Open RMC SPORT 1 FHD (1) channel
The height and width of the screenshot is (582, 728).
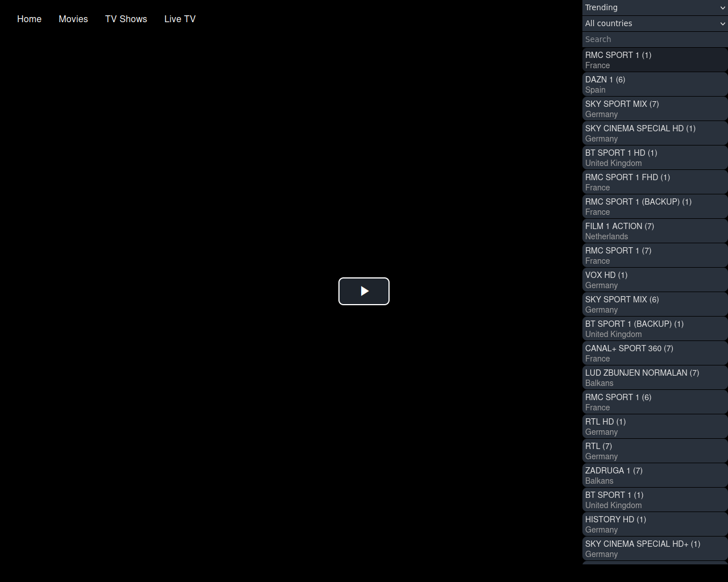(x=655, y=182)
